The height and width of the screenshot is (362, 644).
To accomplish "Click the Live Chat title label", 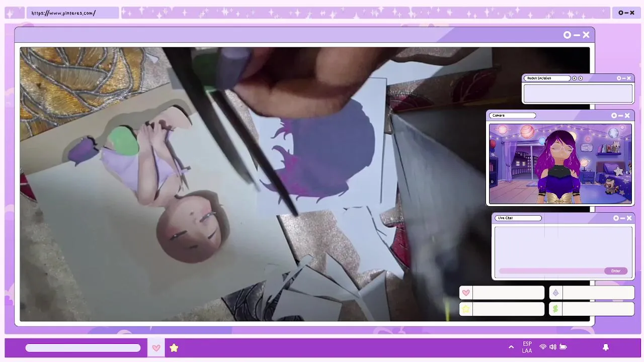I will point(518,218).
